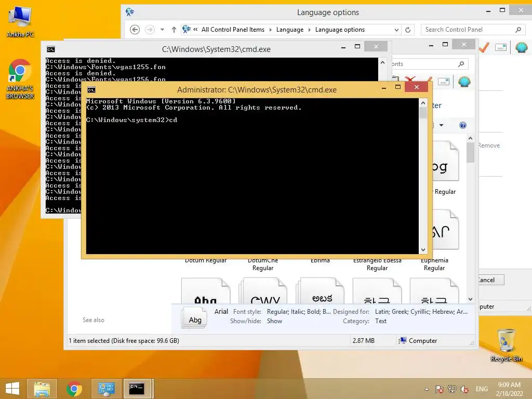Click the red X Delete icon in Fonts toolbar
532x399 pixels.
[x=410, y=80]
